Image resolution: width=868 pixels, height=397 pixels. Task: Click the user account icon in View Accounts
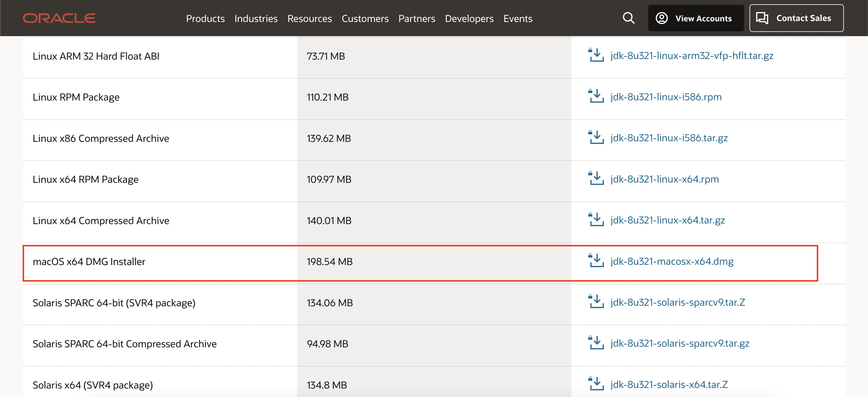(x=661, y=18)
